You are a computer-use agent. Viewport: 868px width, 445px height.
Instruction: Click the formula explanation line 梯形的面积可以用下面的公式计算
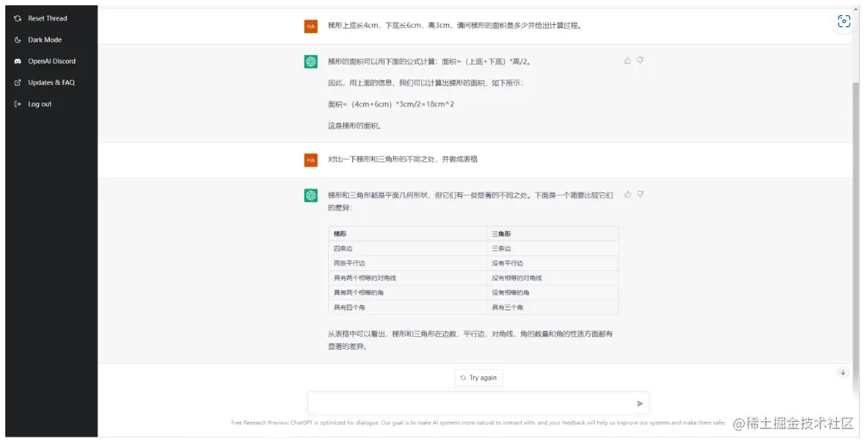coord(429,61)
